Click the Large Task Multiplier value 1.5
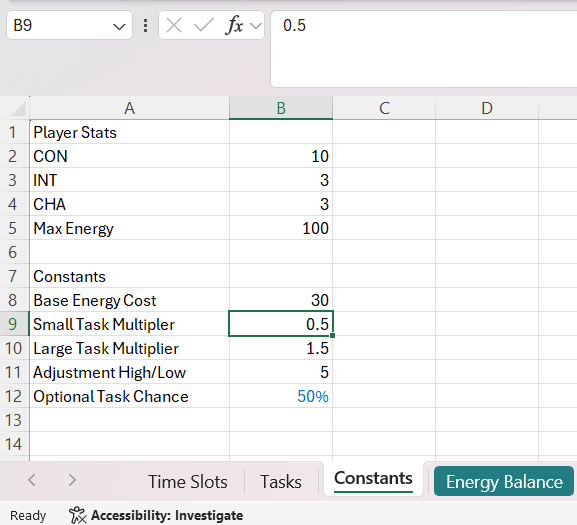 pos(281,348)
